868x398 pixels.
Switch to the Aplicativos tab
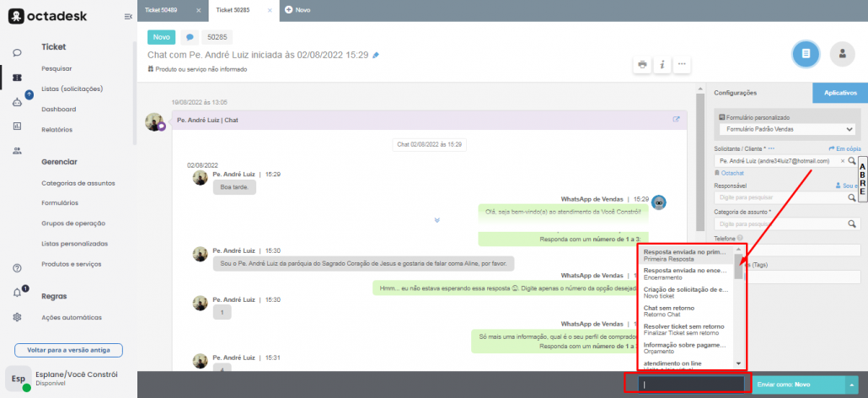(x=840, y=93)
